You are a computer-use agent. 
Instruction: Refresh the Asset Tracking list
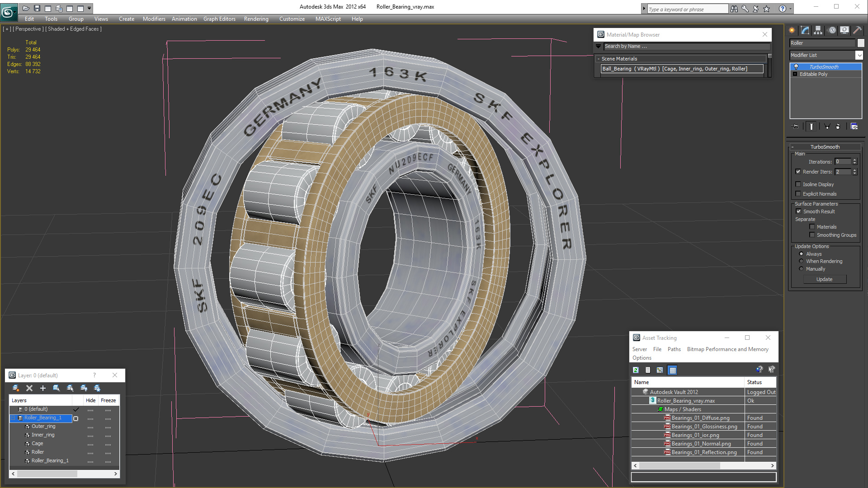tap(636, 370)
